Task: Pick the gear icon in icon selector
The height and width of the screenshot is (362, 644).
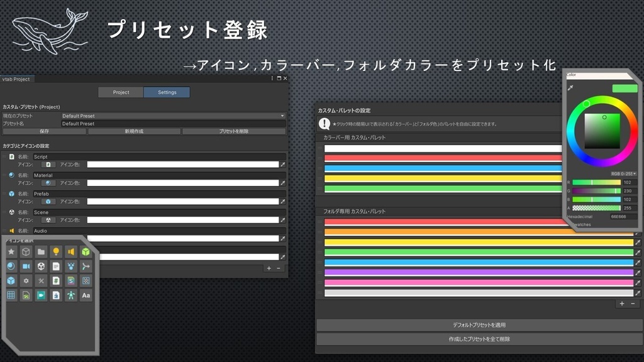Action: [x=26, y=281]
